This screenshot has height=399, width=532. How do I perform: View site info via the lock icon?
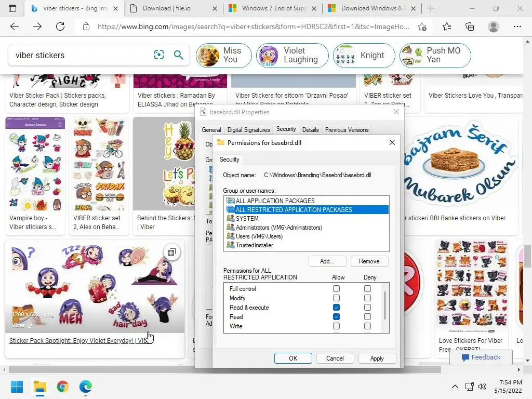click(x=86, y=26)
